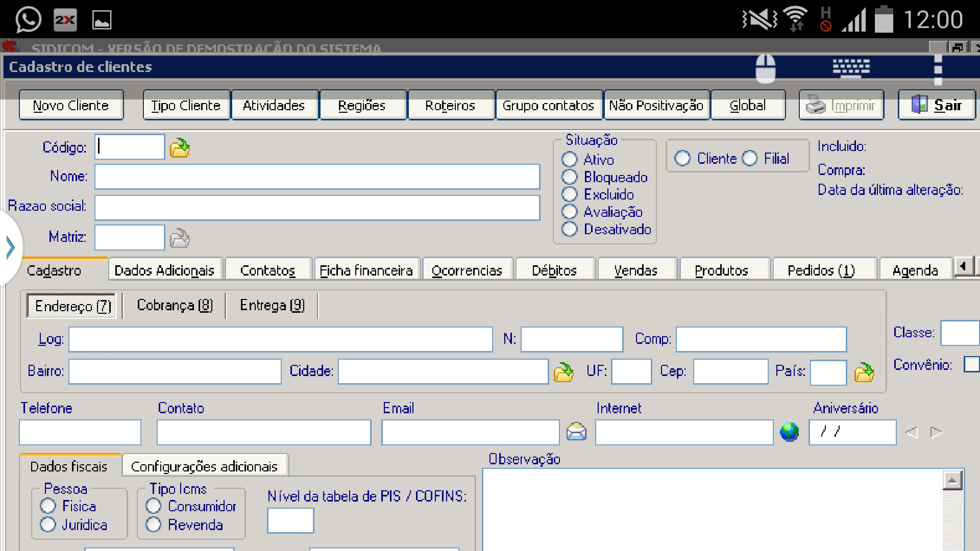Open the Cidade lookup folder icon
This screenshot has height=551, width=980.
(x=563, y=372)
